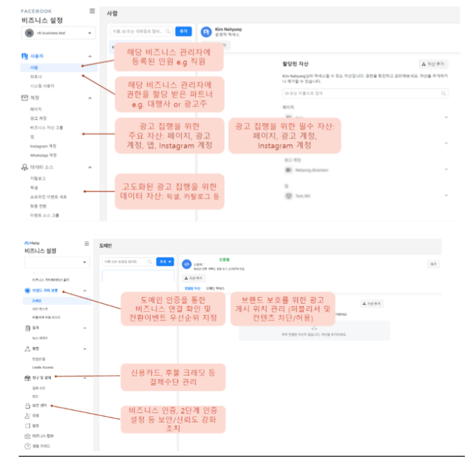
Task: Collapse the 계정 section
Action: point(90,98)
